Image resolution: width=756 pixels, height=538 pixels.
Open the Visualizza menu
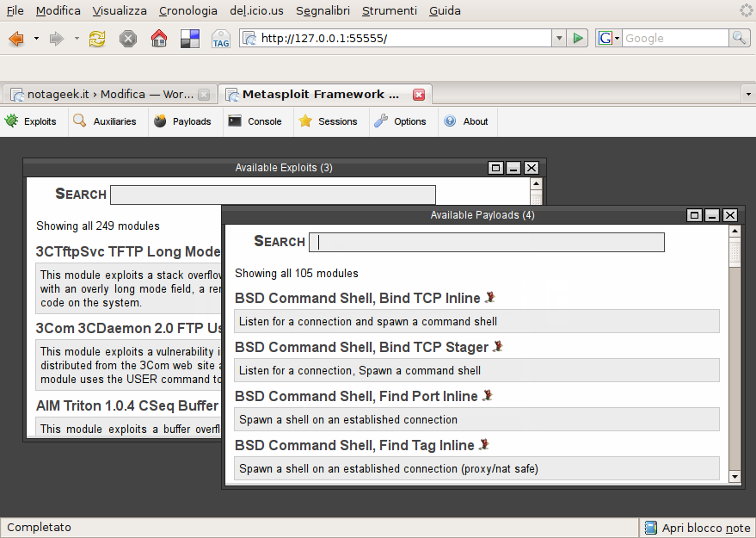[120, 10]
